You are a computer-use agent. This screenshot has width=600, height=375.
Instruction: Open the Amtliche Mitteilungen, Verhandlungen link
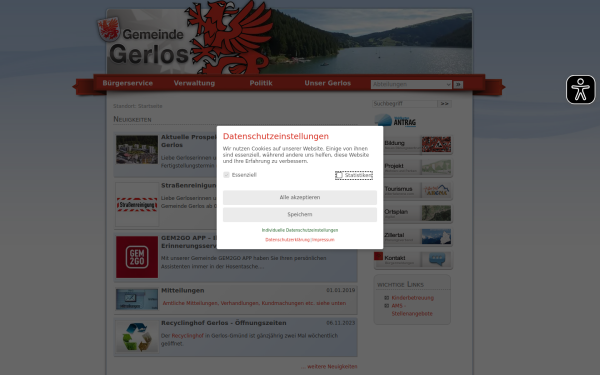click(254, 303)
